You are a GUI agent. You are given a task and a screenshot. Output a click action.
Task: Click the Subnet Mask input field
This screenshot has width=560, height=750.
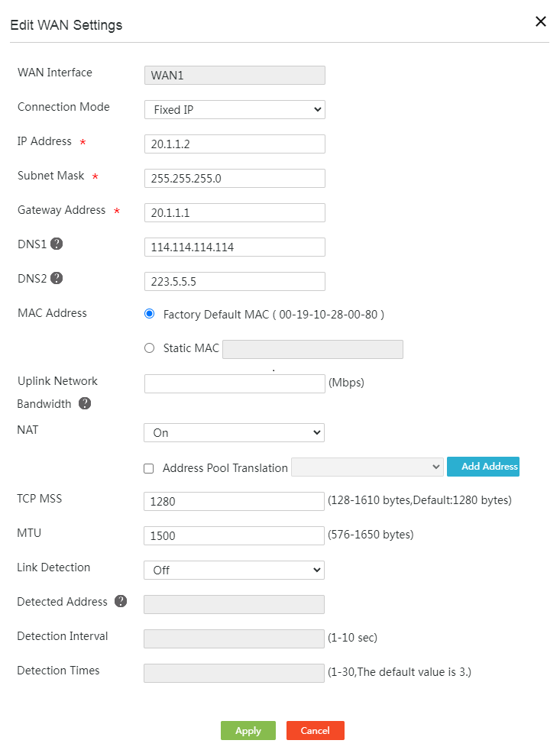coord(235,179)
